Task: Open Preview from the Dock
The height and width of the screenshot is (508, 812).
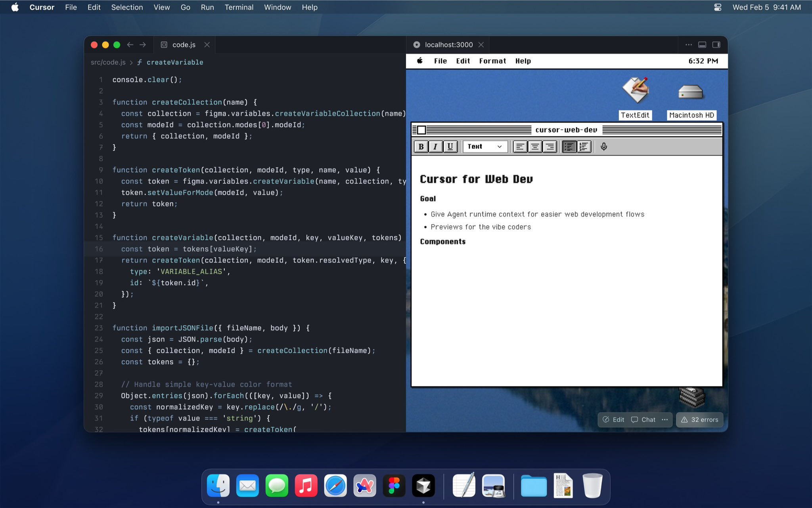Action: (493, 485)
